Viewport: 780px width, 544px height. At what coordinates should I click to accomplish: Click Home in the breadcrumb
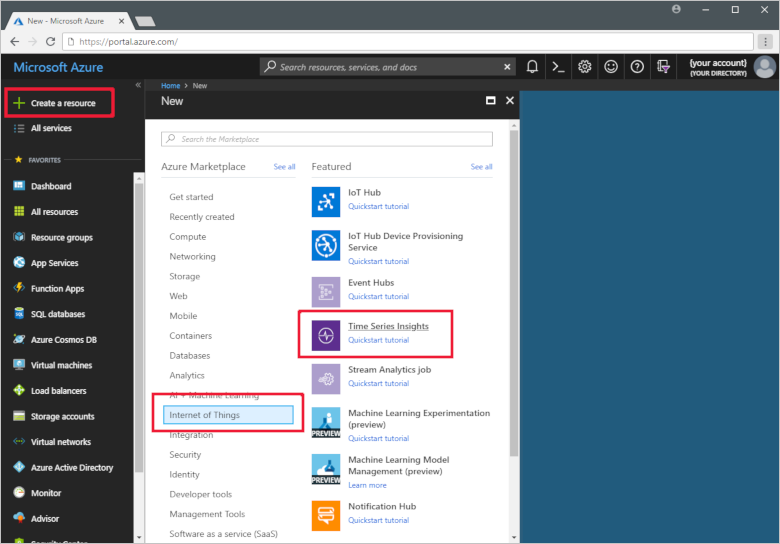pos(170,86)
